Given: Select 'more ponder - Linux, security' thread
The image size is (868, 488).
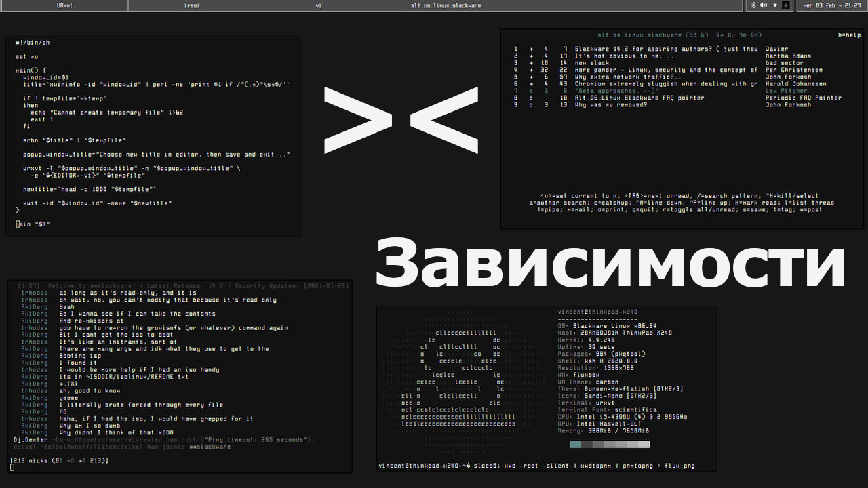Looking at the screenshot, I should pyautogui.click(x=666, y=70).
